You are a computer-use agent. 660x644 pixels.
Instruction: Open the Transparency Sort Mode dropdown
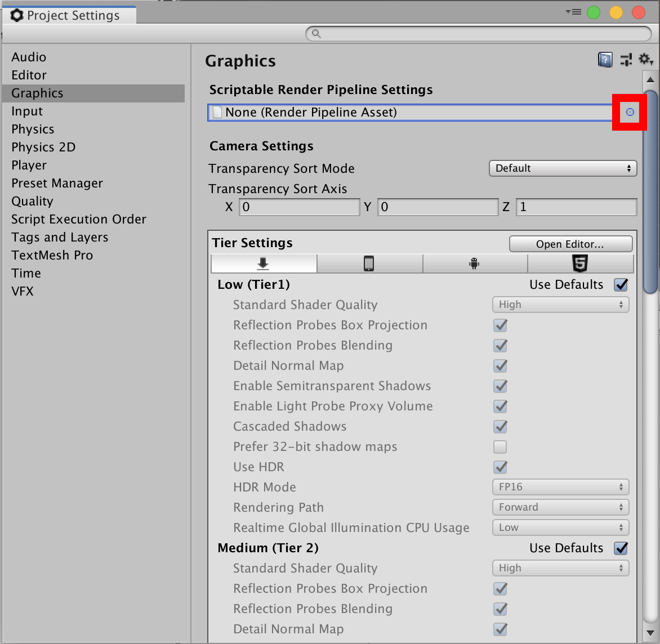pos(562,168)
